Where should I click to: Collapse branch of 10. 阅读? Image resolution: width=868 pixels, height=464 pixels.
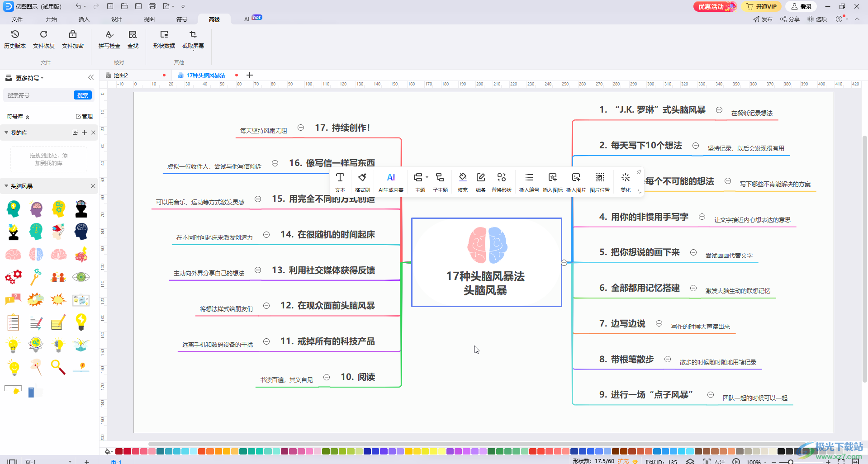click(327, 377)
